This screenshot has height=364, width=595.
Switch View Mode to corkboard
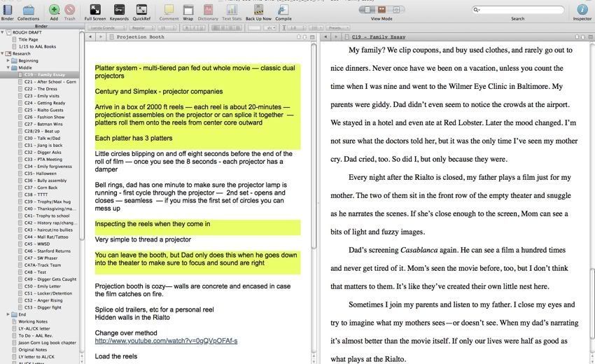pyautogui.click(x=381, y=10)
